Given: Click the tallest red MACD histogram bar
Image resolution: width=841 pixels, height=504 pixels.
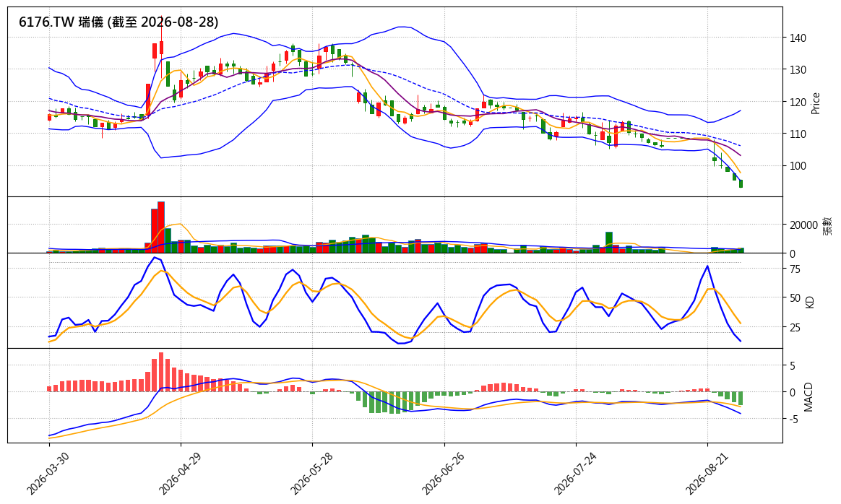Looking at the screenshot, I should click(x=161, y=372).
